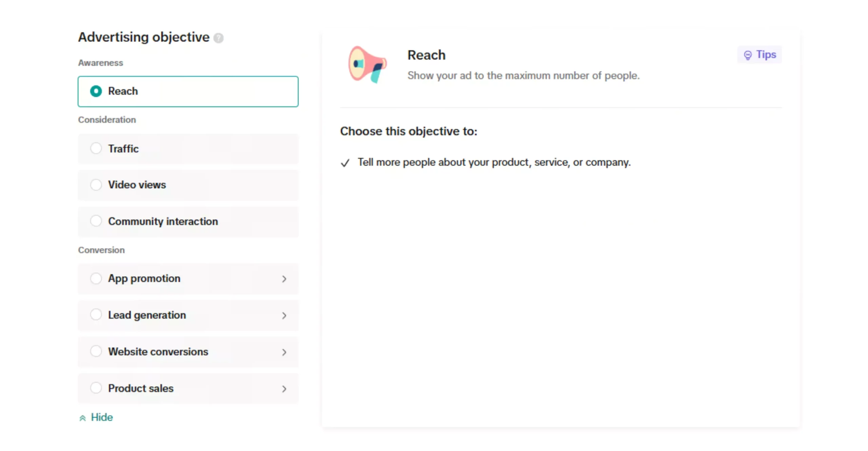Click the Reach heading in details panel

click(426, 55)
